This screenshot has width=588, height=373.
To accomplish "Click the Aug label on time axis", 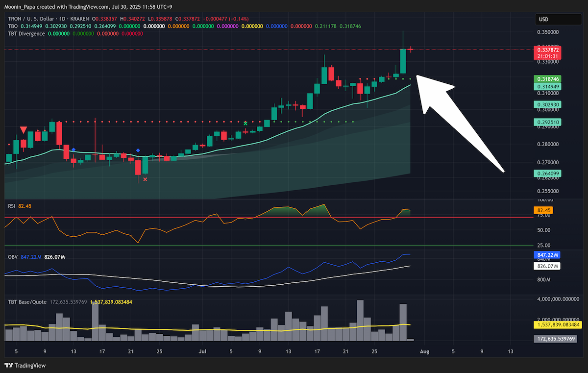I will coord(425,351).
